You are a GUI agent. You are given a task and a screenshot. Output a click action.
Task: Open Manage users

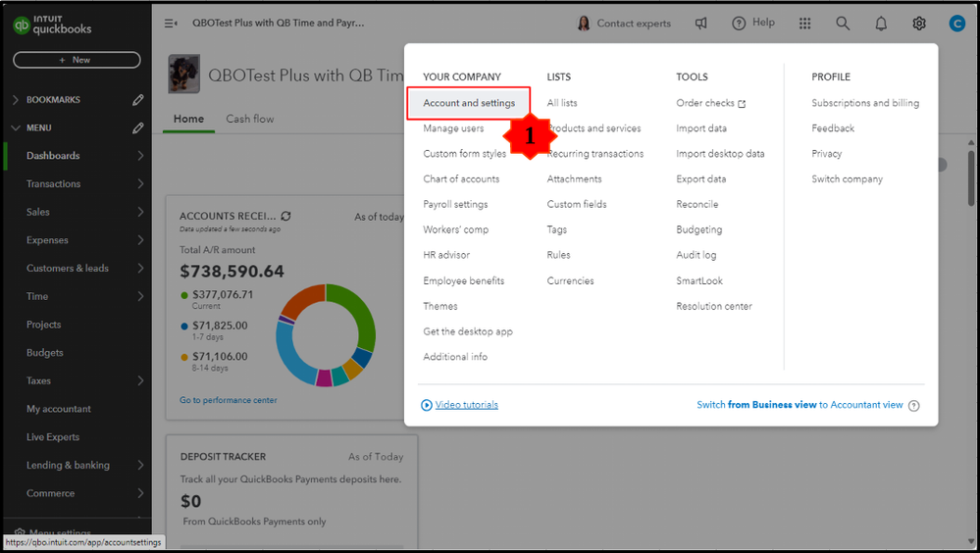[453, 128]
